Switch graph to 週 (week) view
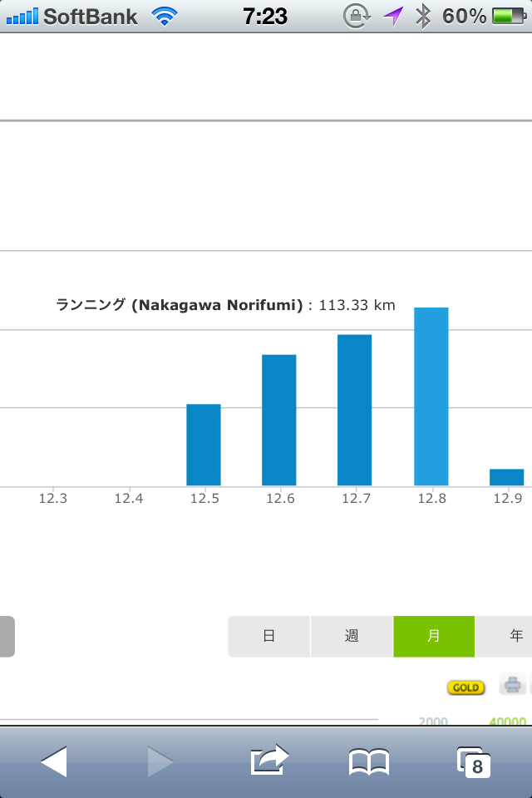Image resolution: width=532 pixels, height=798 pixels. (352, 636)
